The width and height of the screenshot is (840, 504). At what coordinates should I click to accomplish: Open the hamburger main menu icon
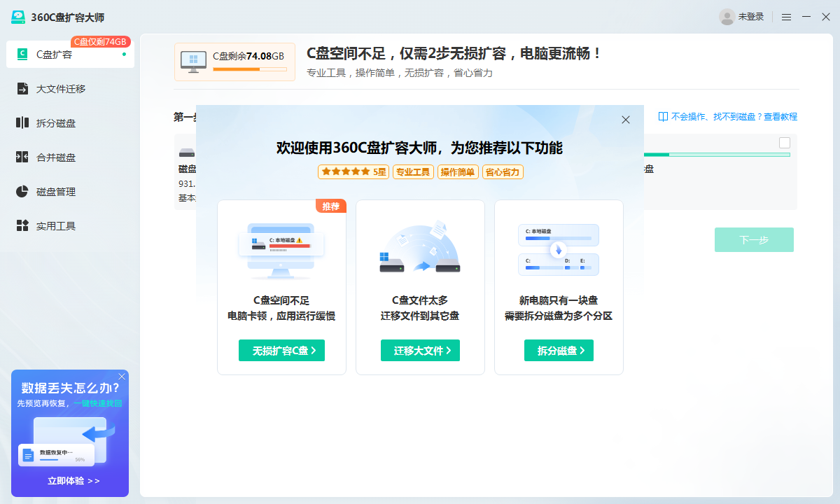[787, 17]
